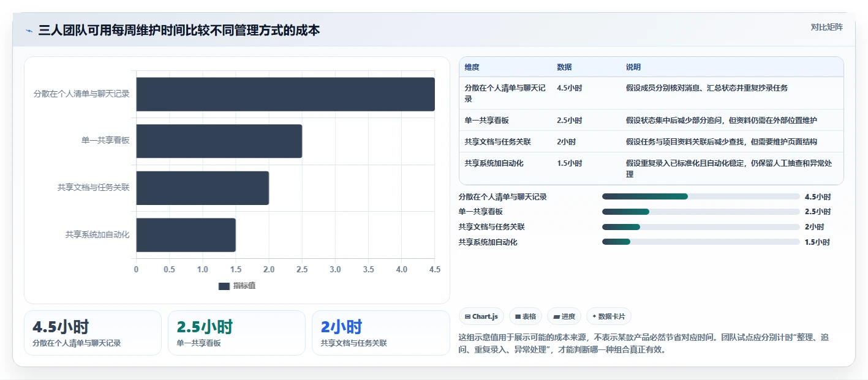Click the 说明 column header

click(633, 67)
